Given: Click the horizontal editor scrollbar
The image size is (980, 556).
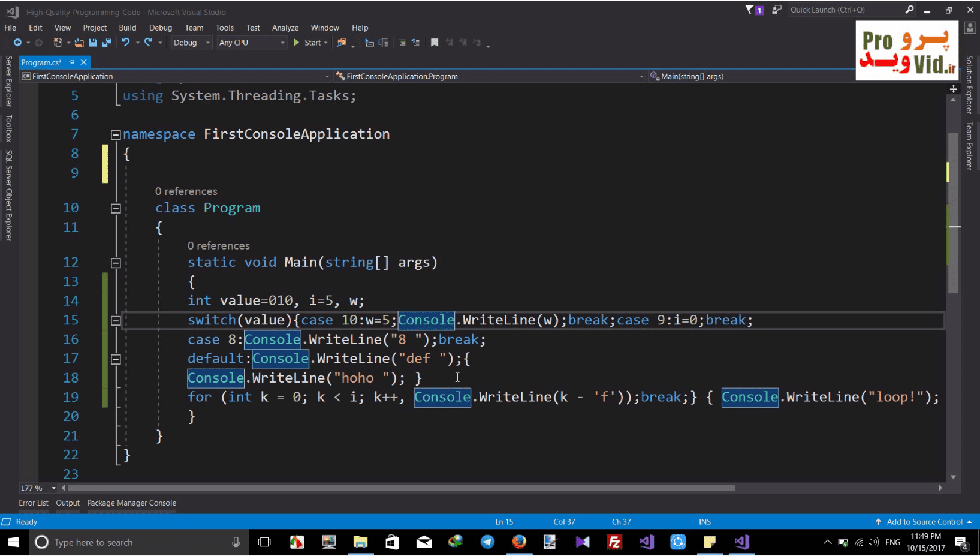Looking at the screenshot, I should tap(402, 488).
